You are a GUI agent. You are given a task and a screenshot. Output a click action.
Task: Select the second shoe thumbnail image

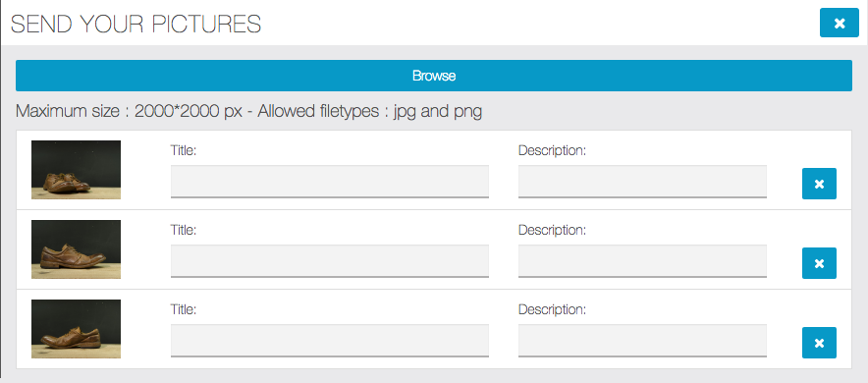[x=76, y=249]
